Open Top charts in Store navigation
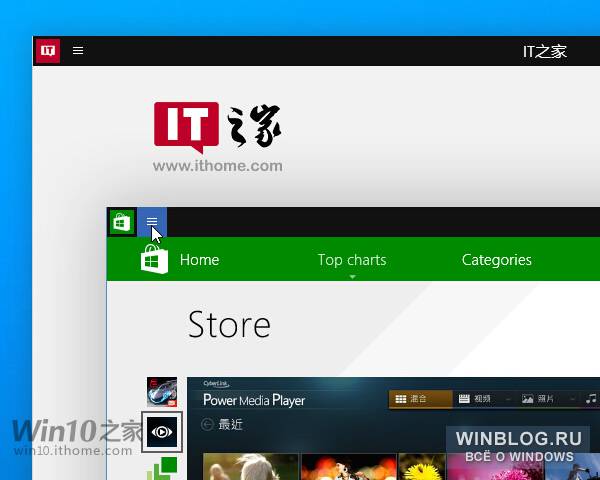 (x=352, y=260)
